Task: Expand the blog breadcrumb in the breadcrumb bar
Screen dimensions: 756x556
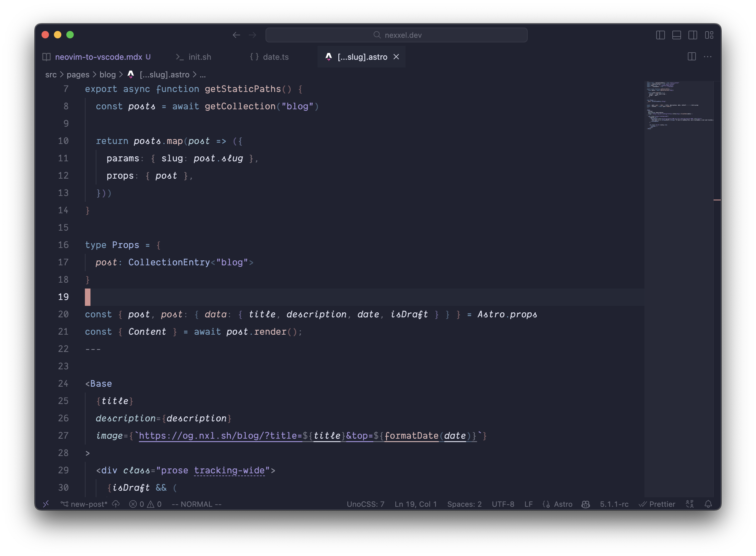Action: pos(108,74)
